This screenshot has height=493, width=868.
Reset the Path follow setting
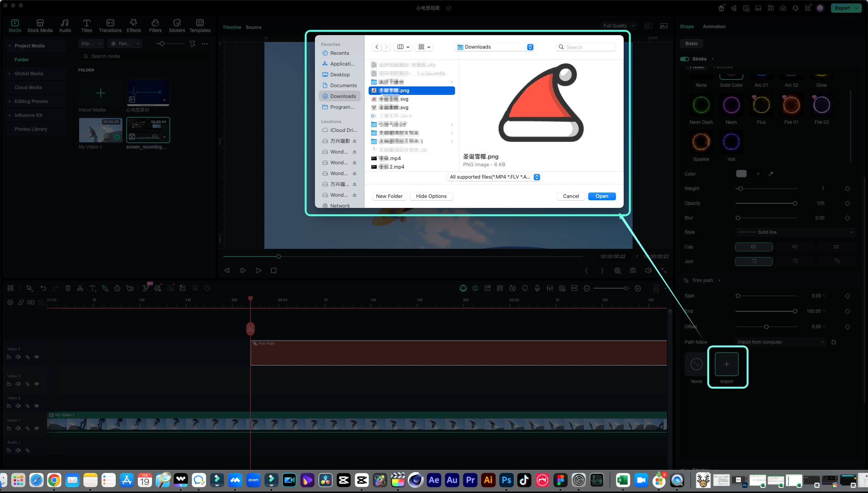pos(834,342)
